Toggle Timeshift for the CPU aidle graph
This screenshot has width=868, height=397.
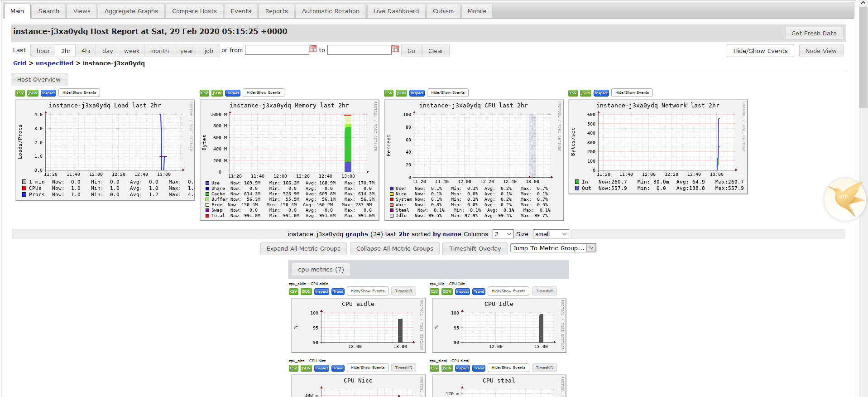403,291
